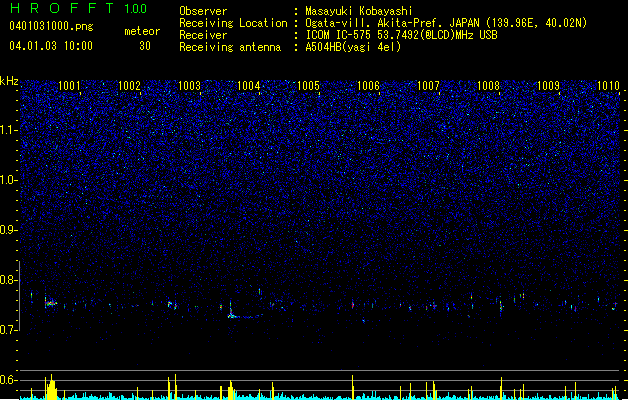The image size is (629, 400).
Task: Click the 0.7 kHz axis label
Action: click(x=9, y=330)
